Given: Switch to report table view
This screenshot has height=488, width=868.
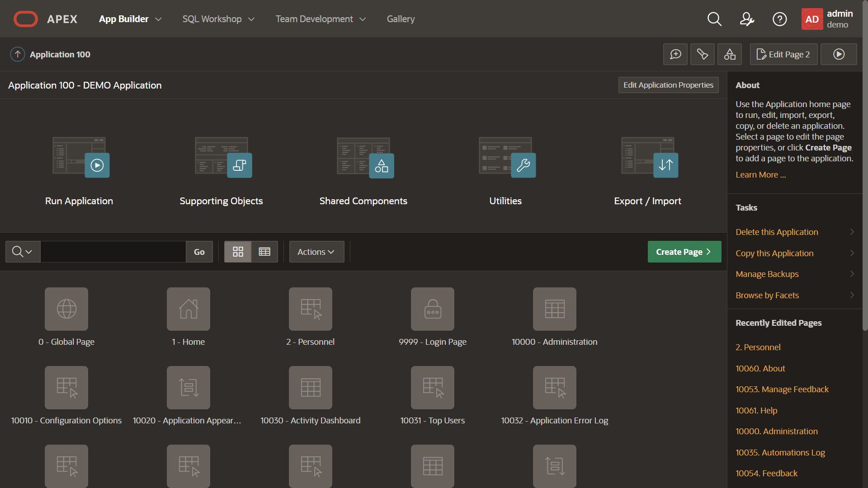Looking at the screenshot, I should point(264,252).
